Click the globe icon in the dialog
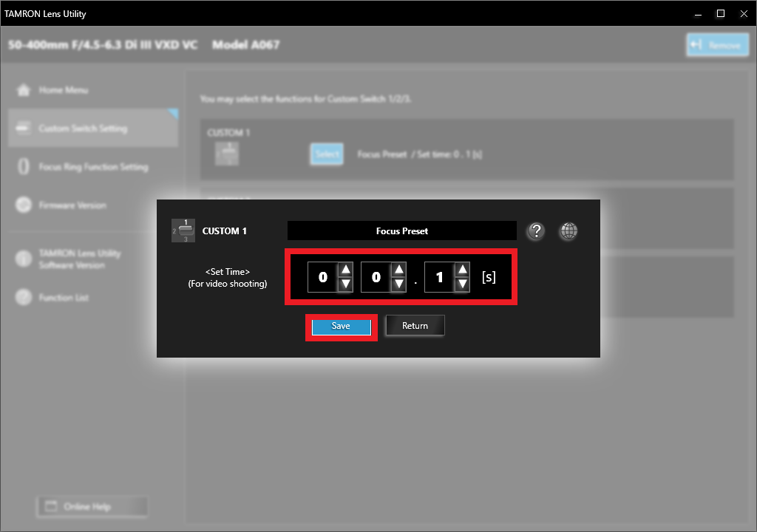Viewport: 757px width, 532px height. pyautogui.click(x=568, y=231)
